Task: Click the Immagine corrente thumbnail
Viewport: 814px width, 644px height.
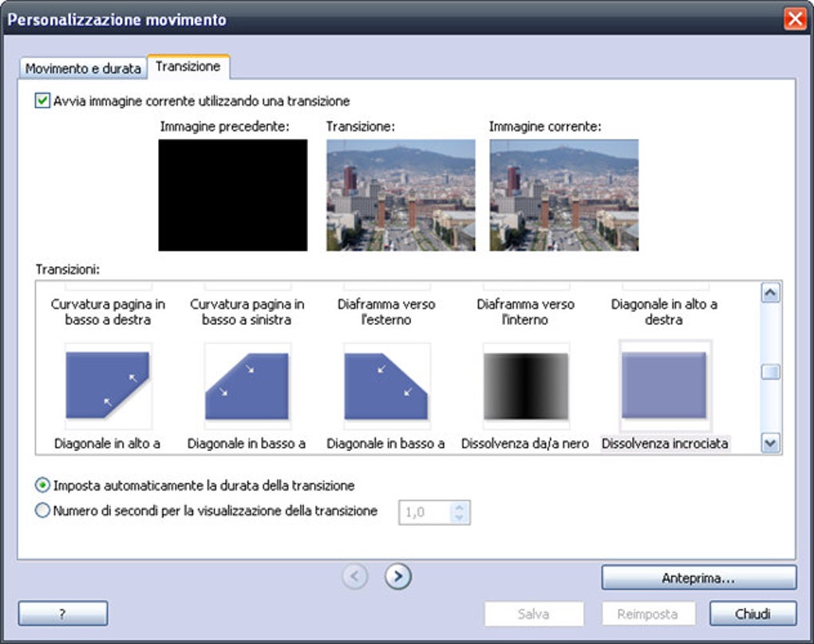Action: tap(564, 196)
